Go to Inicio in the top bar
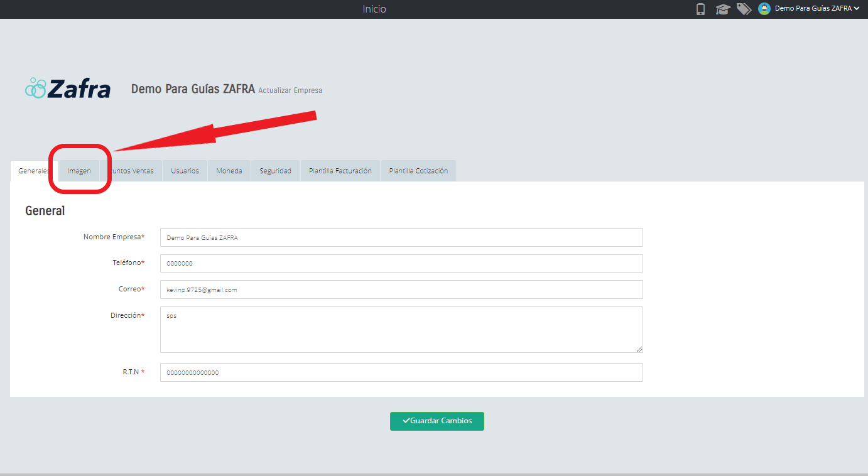Viewport: 868px width, 476px height. [x=374, y=9]
